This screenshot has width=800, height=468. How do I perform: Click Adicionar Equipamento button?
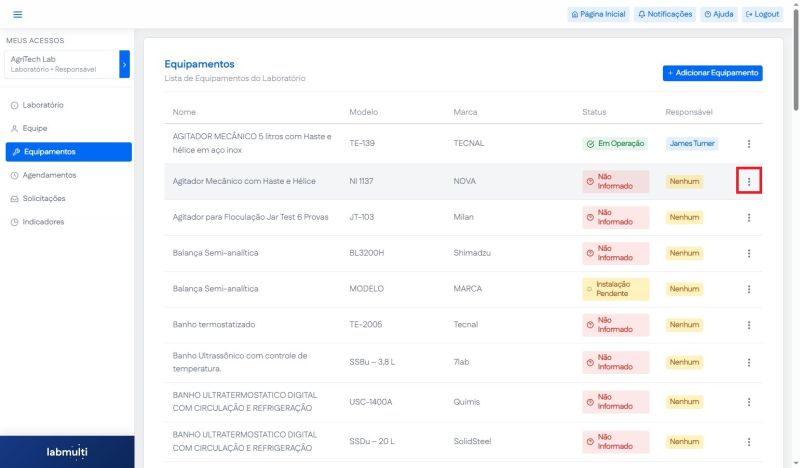pyautogui.click(x=712, y=73)
